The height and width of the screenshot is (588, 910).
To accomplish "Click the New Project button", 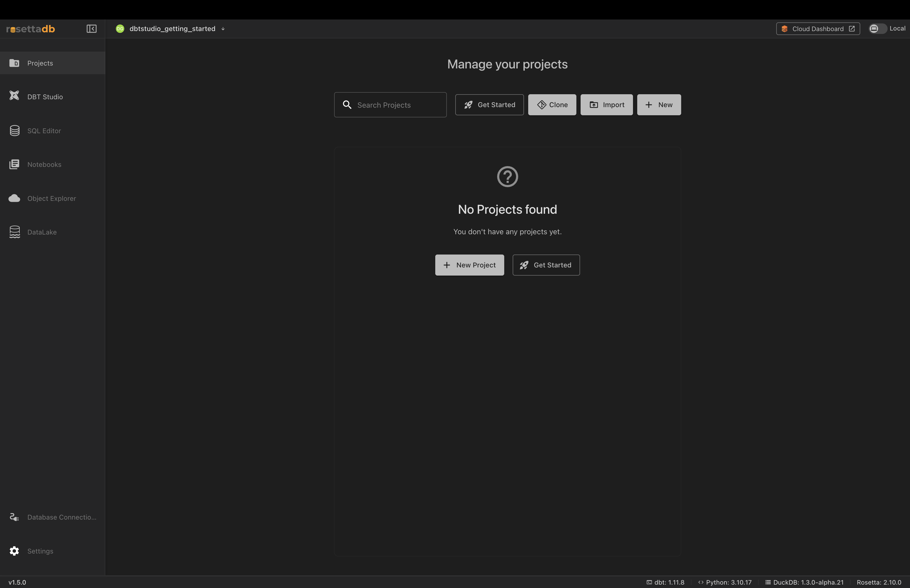I will point(469,265).
